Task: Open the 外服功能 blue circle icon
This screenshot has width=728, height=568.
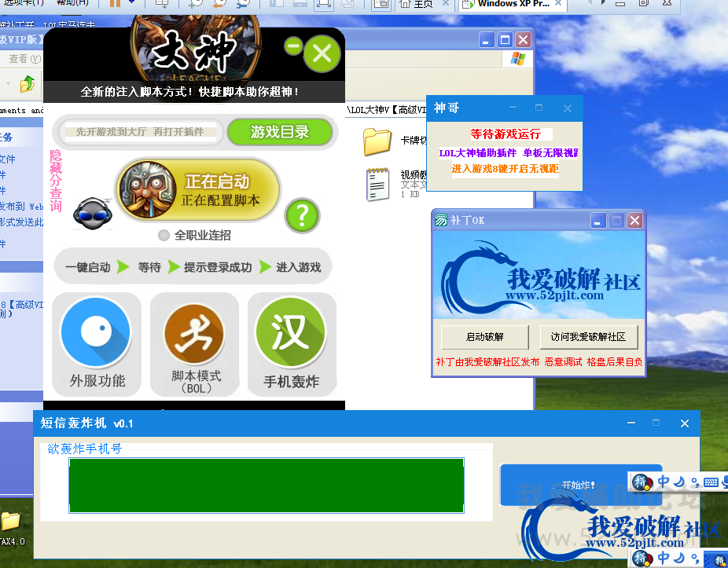Action: (96, 332)
